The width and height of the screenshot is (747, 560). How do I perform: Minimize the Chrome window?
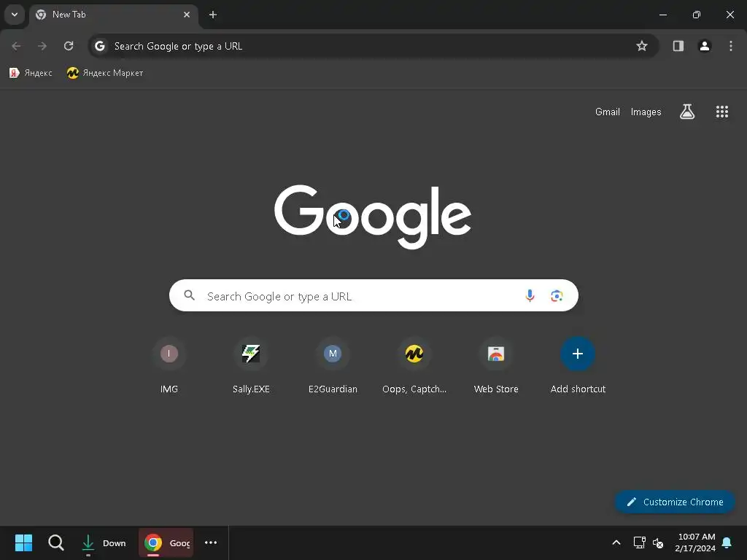pyautogui.click(x=662, y=15)
